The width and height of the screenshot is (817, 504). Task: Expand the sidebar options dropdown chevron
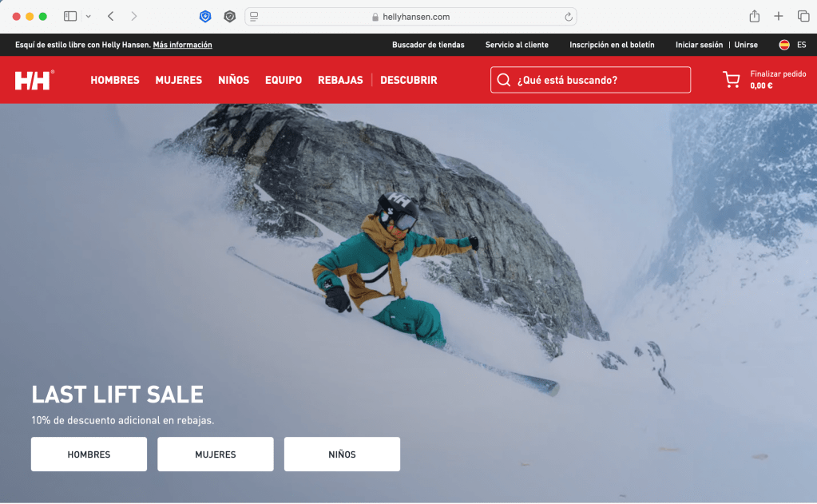(89, 16)
